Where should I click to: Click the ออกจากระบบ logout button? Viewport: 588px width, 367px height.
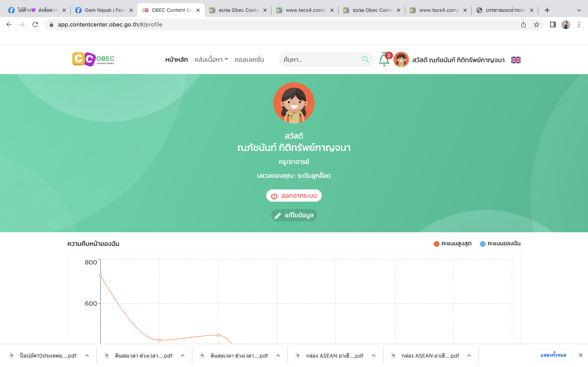coord(294,196)
